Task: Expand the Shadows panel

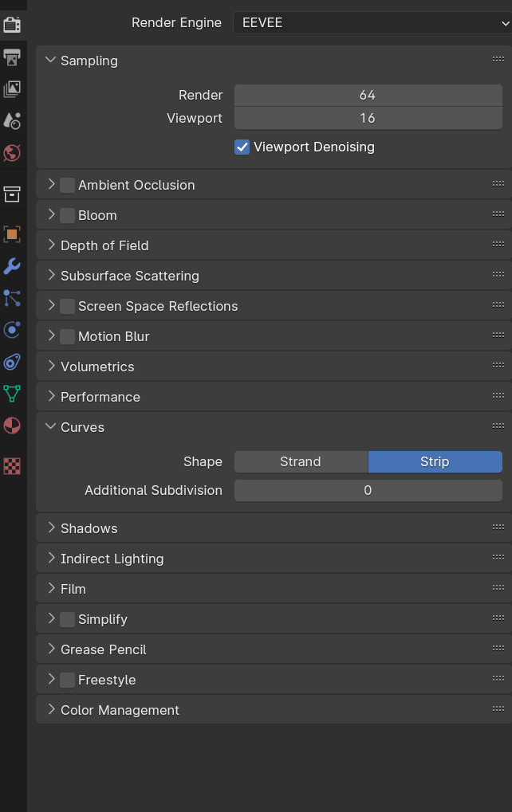Action: pyautogui.click(x=89, y=529)
